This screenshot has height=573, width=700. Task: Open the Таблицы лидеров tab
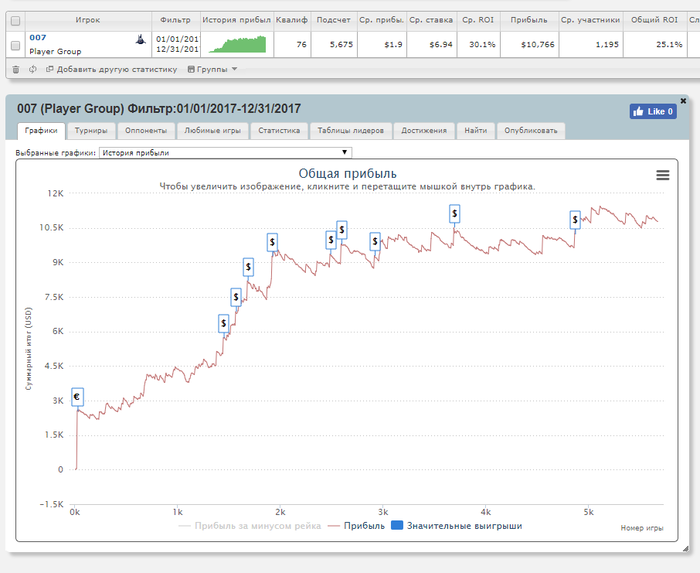click(350, 131)
